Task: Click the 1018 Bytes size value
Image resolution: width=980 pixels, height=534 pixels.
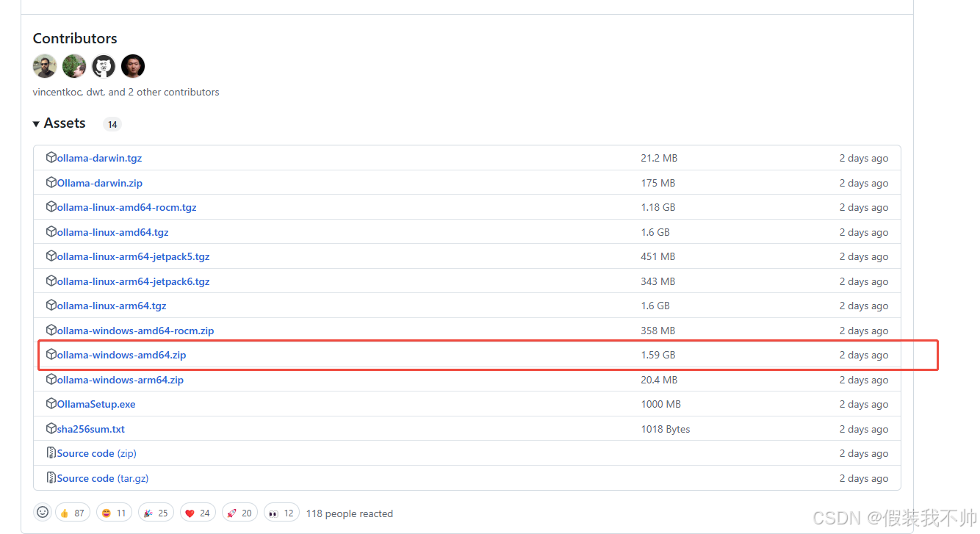Action: pos(666,429)
